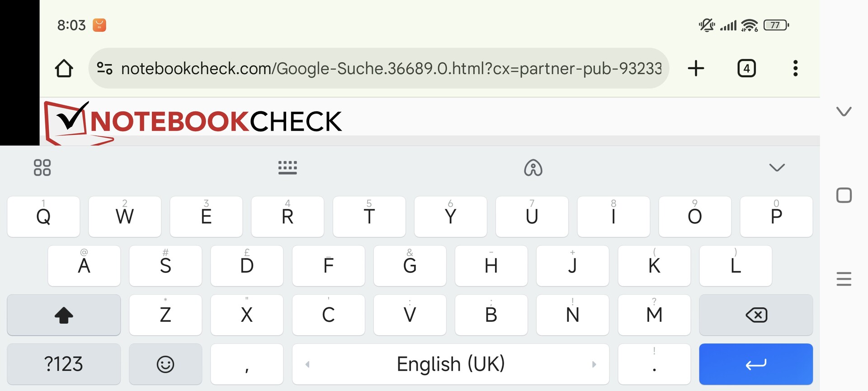The width and height of the screenshot is (868, 391).
Task: Open site information icon in address bar
Action: pos(105,69)
